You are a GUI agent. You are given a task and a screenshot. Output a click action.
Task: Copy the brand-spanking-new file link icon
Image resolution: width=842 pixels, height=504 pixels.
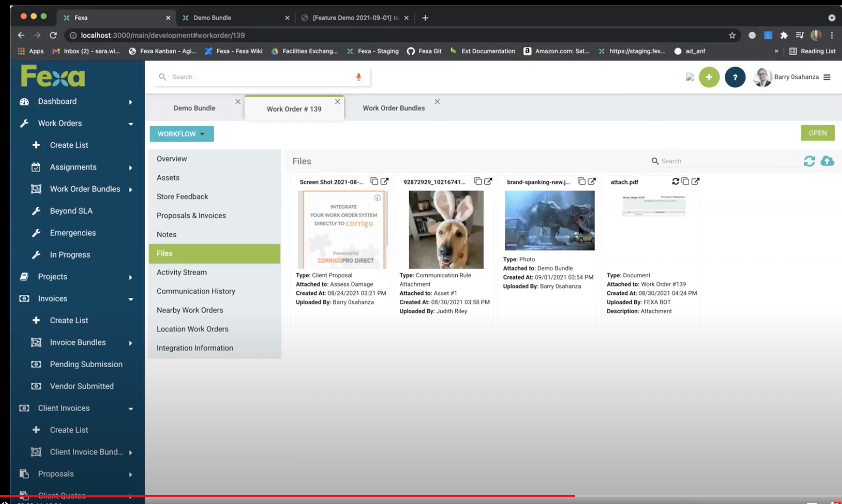(581, 182)
